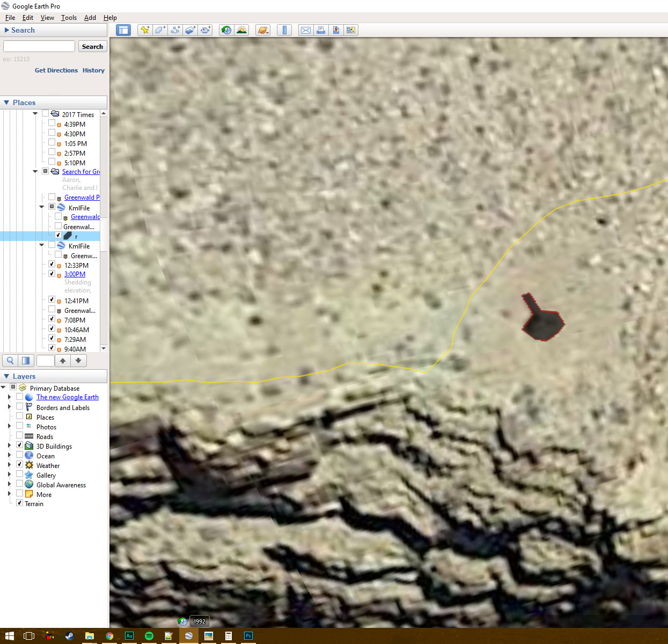Open search History link
This screenshot has height=644, width=668.
point(93,70)
